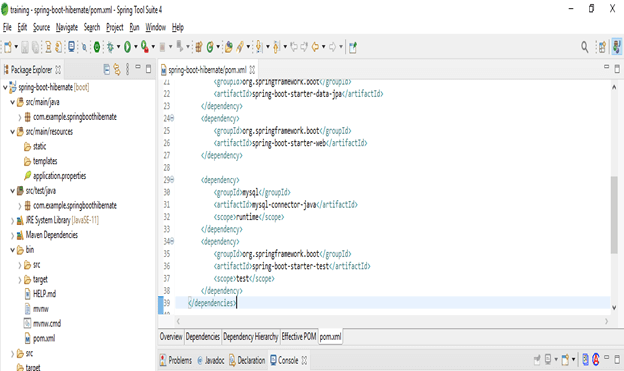Click the New Java Package toolbar icon
624x371 pixels.
pyautogui.click(x=199, y=47)
